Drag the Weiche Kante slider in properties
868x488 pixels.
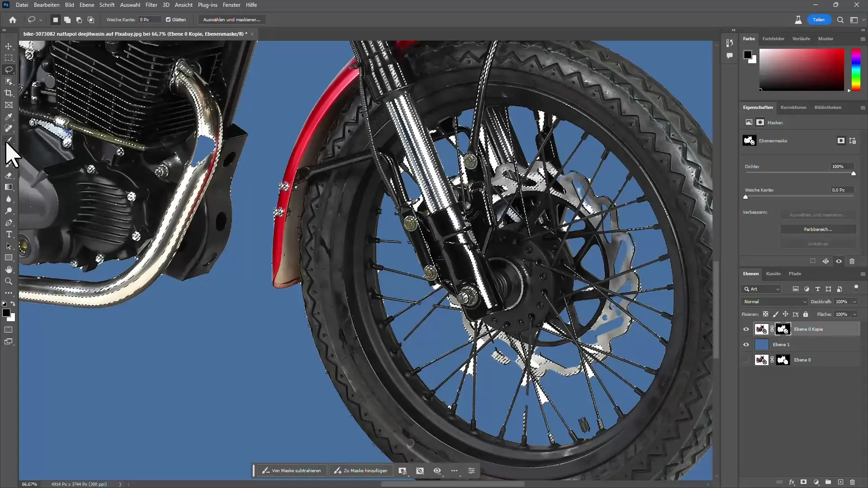click(745, 197)
